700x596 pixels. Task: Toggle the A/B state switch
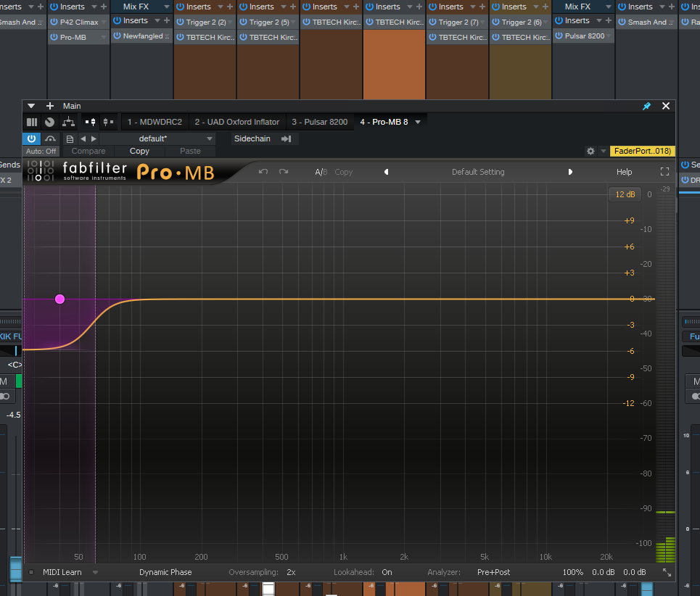[321, 172]
